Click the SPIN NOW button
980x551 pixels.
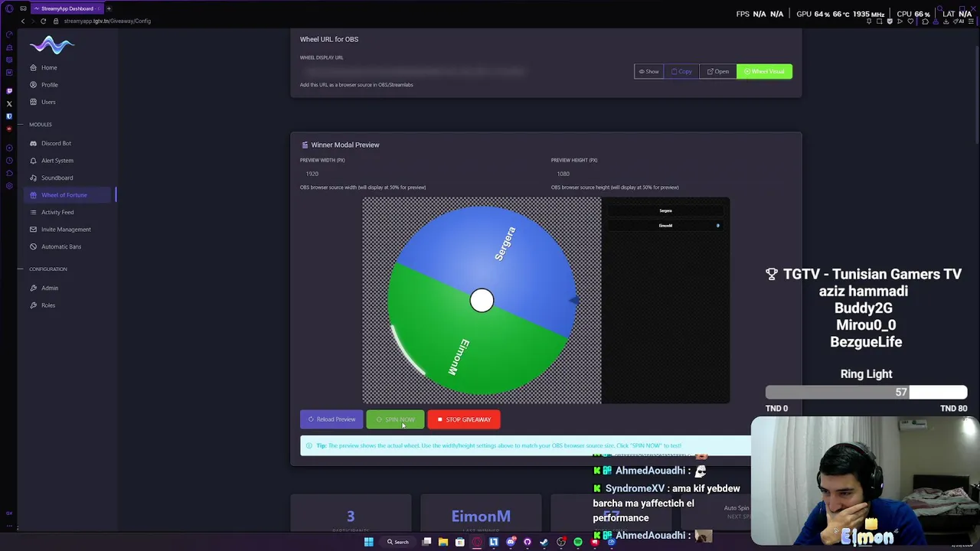pyautogui.click(x=395, y=419)
